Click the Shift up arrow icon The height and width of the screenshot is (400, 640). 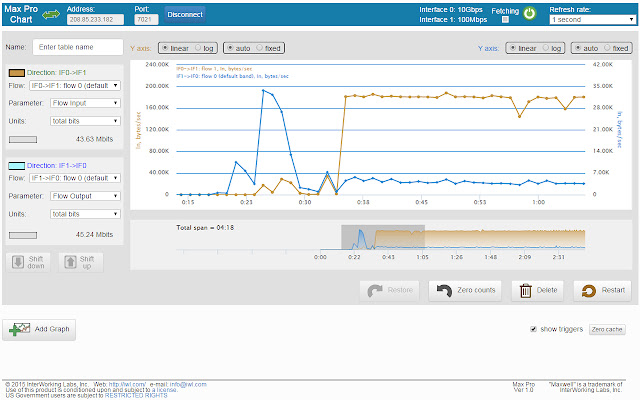[x=70, y=262]
